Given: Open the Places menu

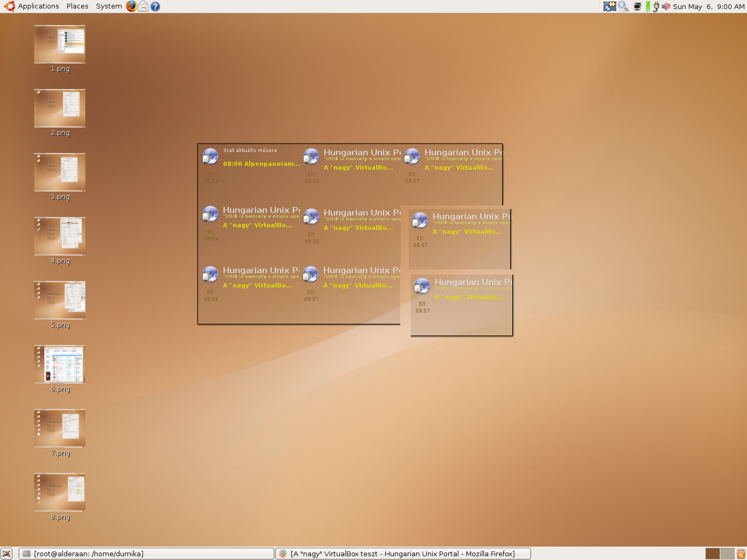Looking at the screenshot, I should click(77, 6).
